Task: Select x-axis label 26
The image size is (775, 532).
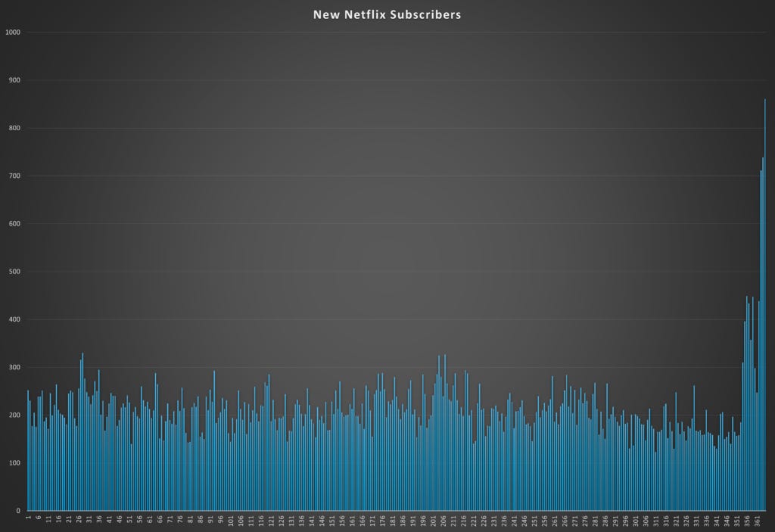Action: 79,520
